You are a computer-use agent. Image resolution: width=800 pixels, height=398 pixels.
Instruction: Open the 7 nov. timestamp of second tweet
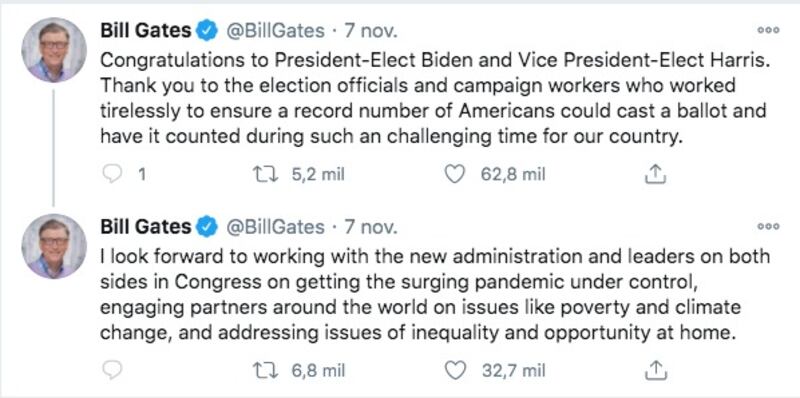coord(370,227)
